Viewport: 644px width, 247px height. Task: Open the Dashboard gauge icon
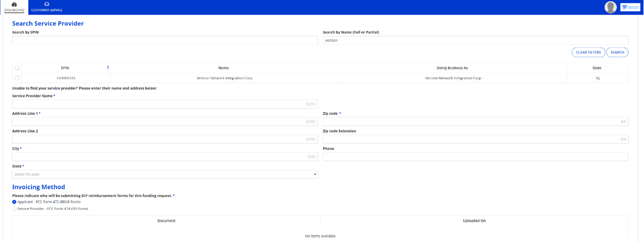[x=14, y=4]
